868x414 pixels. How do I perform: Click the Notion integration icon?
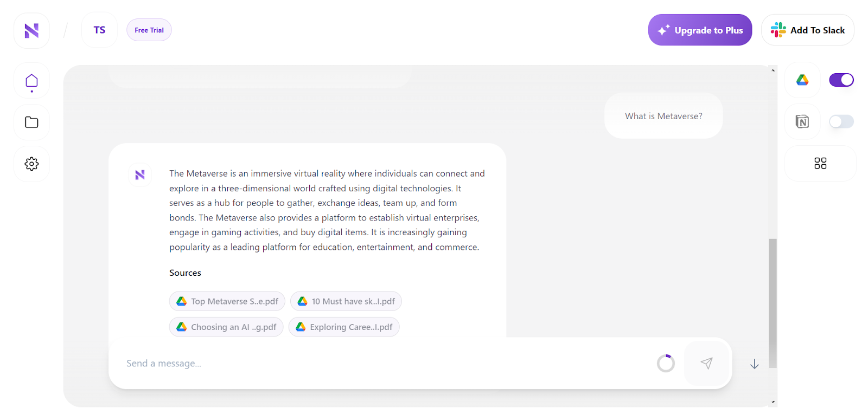(x=802, y=121)
